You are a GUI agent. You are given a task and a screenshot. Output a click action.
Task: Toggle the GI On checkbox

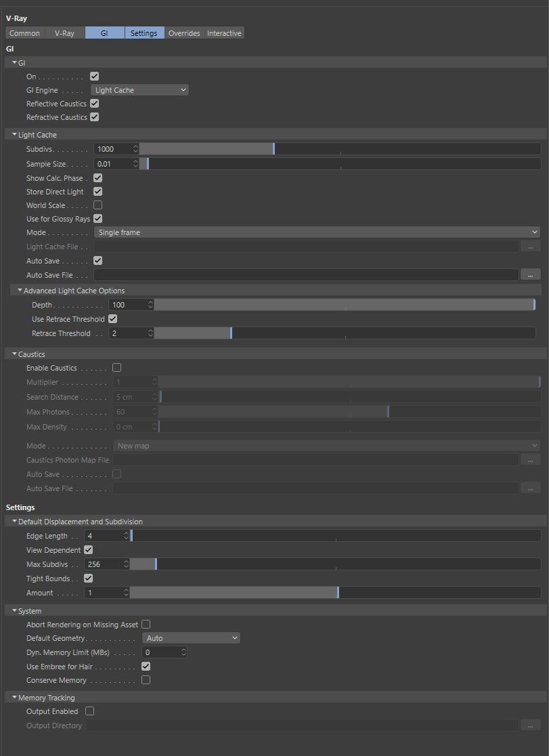[95, 76]
